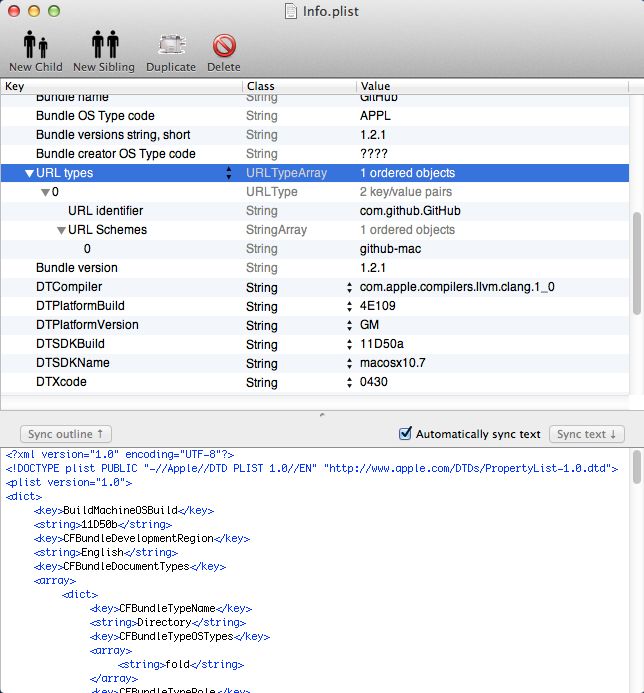Open the URL types key popup stepper
The height and width of the screenshot is (693, 644).
(229, 173)
